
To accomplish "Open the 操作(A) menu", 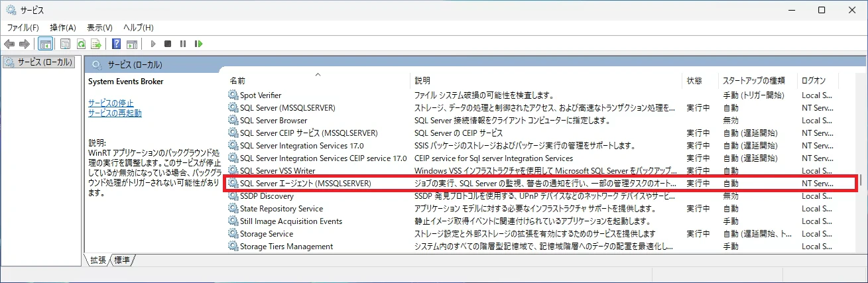I will 63,28.
